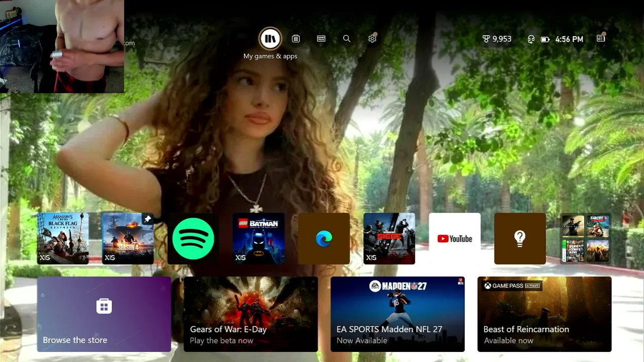Open the Microsoft Edge browser tile
The height and width of the screenshot is (362, 644).
[324, 238]
